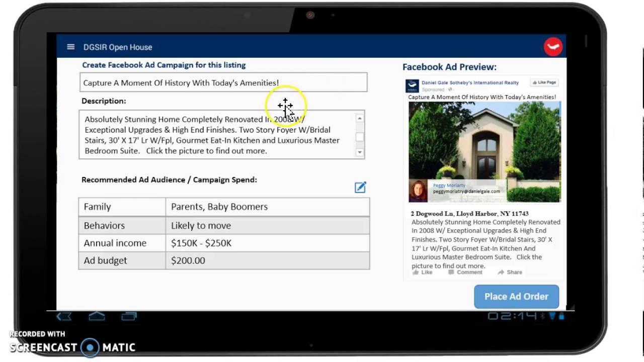Select the 'Ad budget' table cell
Image resolution: width=644 pixels, height=362 pixels.
[x=122, y=260]
